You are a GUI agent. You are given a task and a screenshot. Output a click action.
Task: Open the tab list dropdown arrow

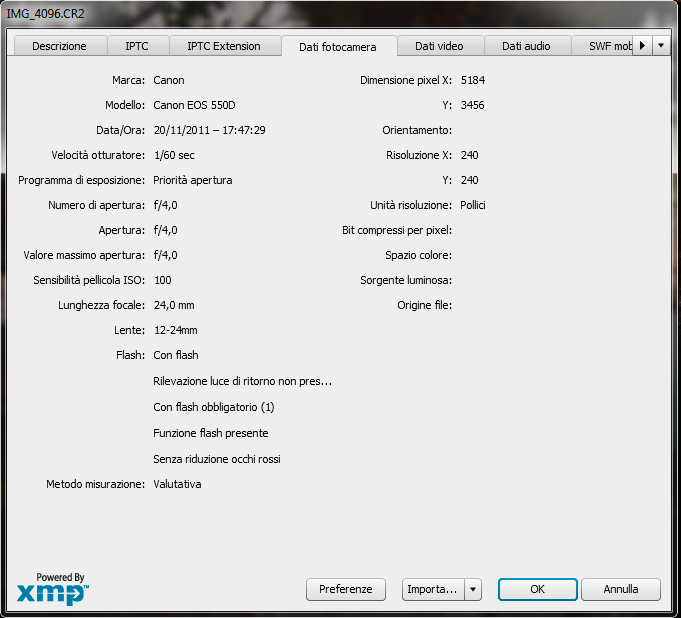click(661, 46)
